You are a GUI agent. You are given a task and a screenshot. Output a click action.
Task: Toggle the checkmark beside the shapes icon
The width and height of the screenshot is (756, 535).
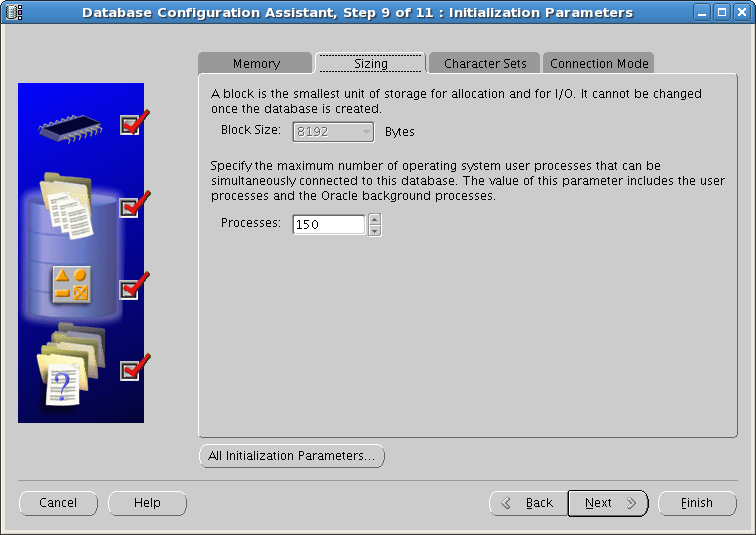[x=131, y=289]
